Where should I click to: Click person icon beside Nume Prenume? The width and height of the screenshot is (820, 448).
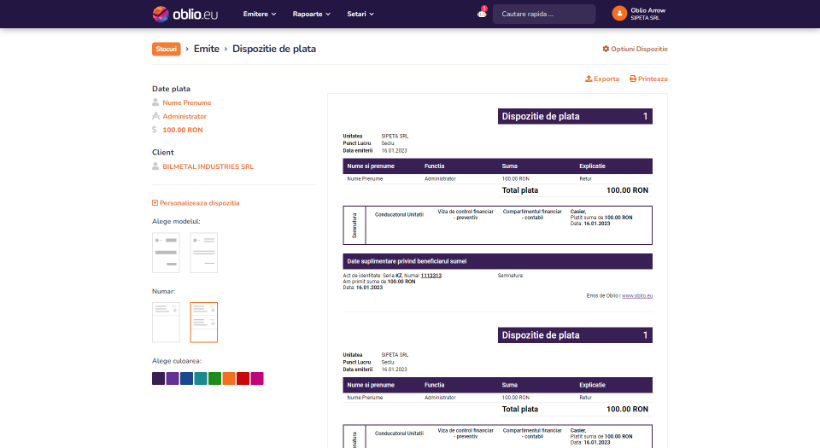pos(155,102)
